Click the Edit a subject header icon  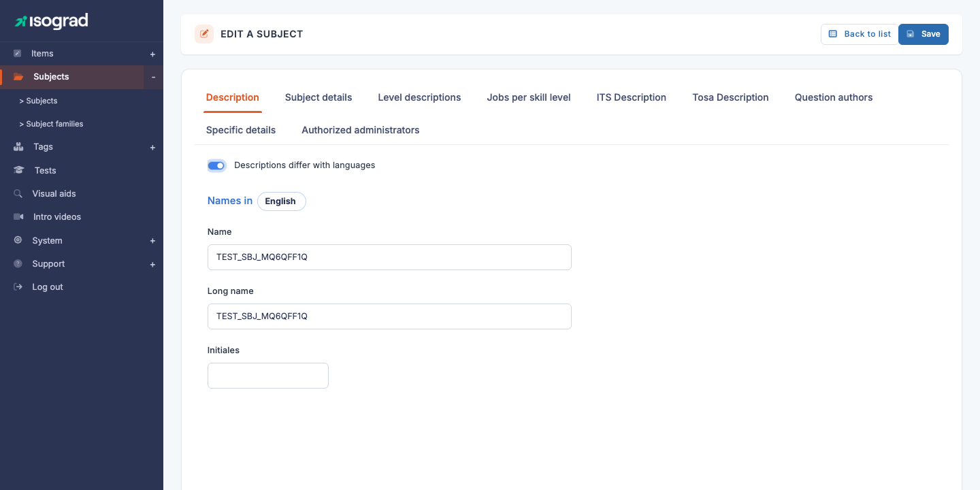point(204,34)
